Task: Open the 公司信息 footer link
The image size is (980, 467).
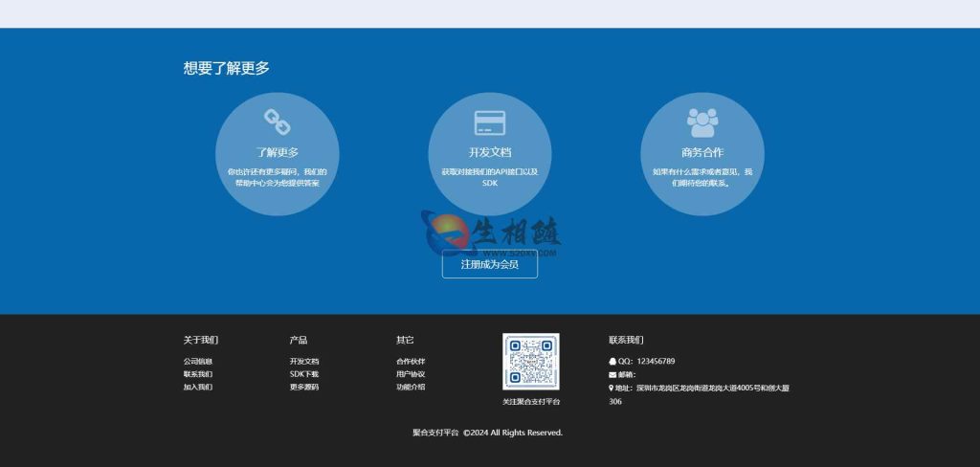Action: (198, 362)
